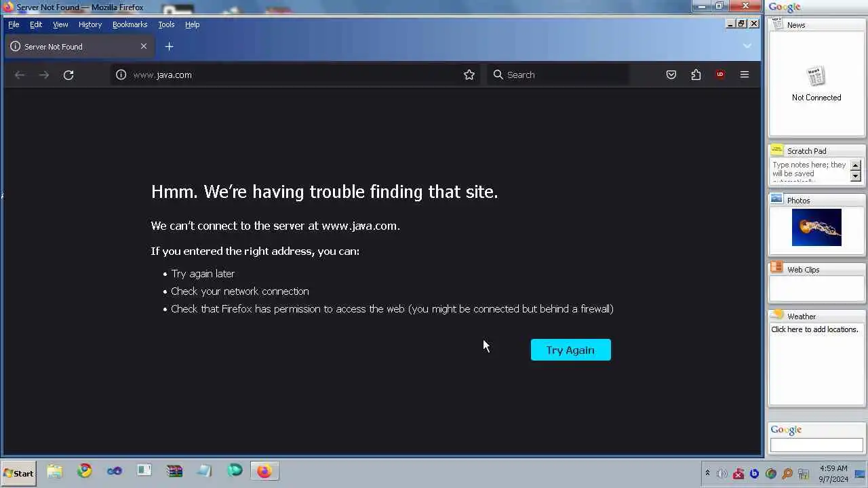Viewport: 868px width, 488px height.
Task: Click the Google logo in sidebar header
Action: pyautogui.click(x=785, y=7)
